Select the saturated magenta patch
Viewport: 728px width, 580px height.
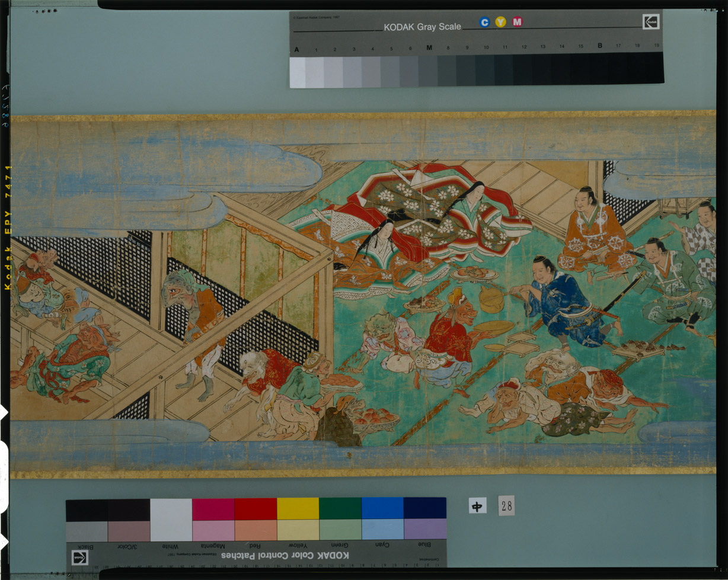(213, 509)
